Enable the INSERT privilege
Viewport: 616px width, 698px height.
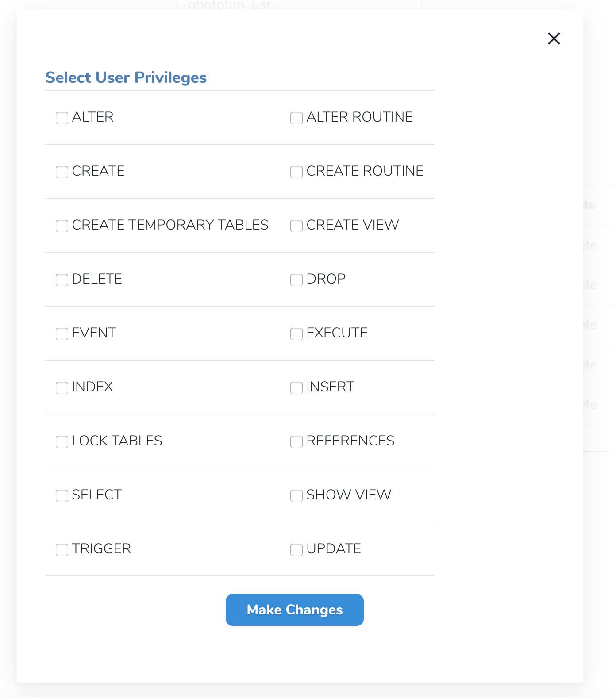[296, 387]
